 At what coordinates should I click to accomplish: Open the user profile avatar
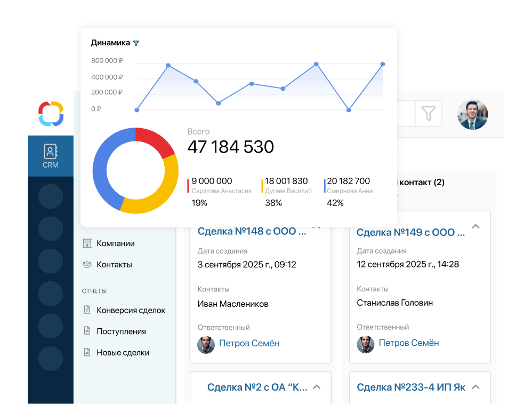472,115
